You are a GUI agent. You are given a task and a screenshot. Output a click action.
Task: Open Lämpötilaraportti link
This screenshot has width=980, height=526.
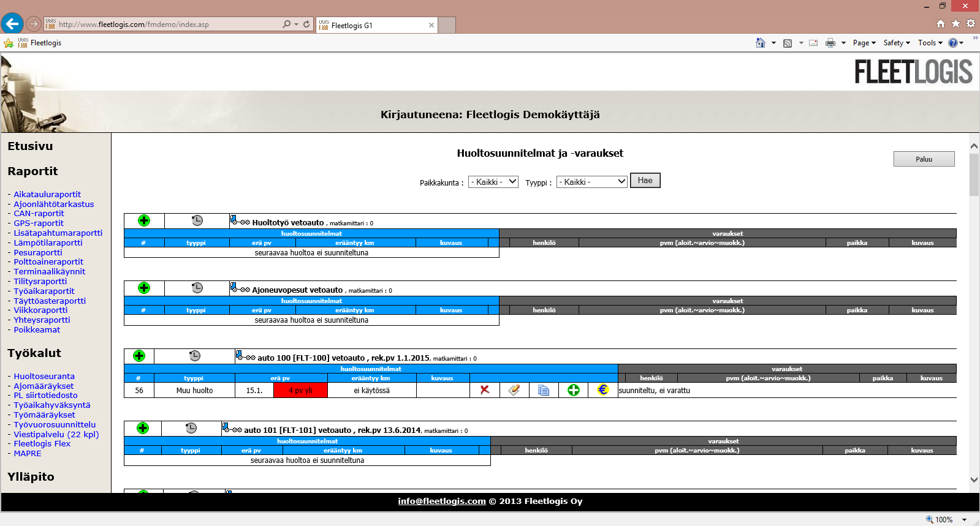point(48,242)
